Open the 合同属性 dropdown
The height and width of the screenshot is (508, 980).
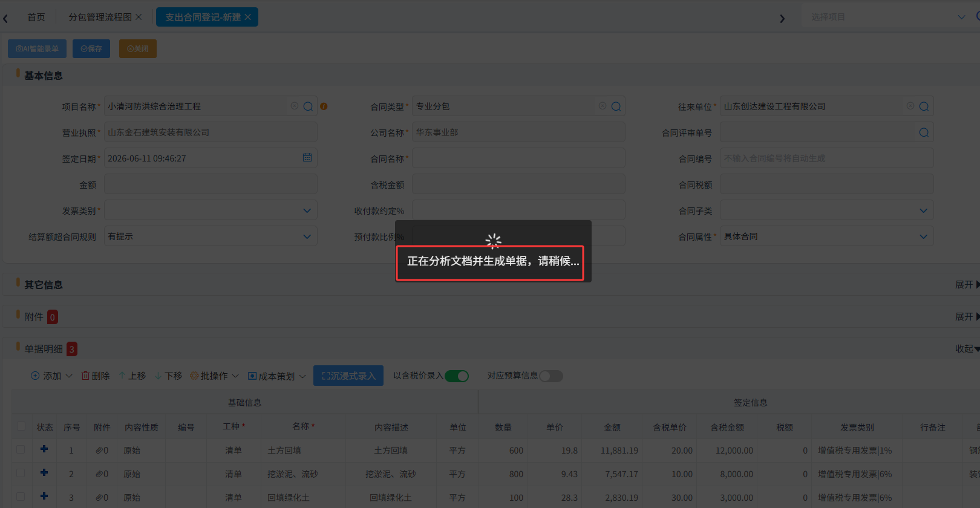point(826,236)
